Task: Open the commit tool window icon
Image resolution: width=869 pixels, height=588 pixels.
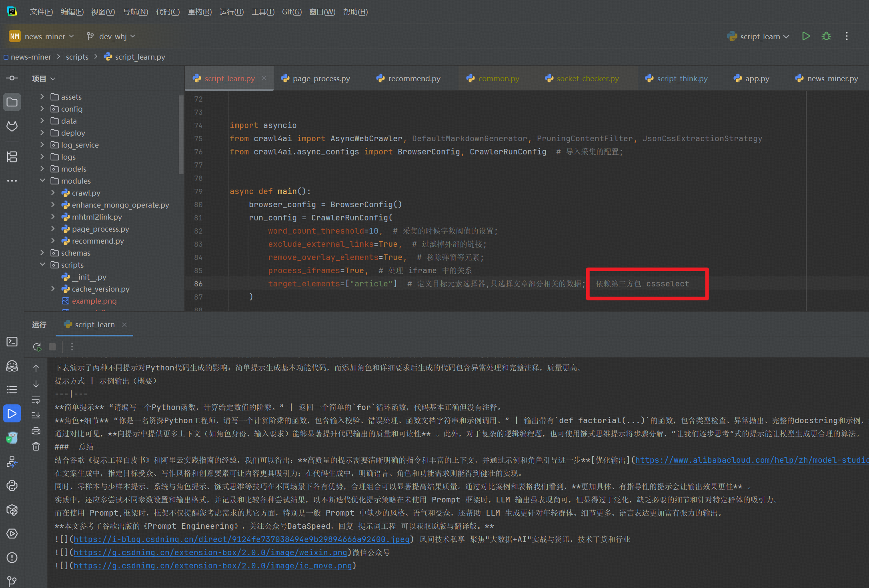Action: (x=12, y=78)
